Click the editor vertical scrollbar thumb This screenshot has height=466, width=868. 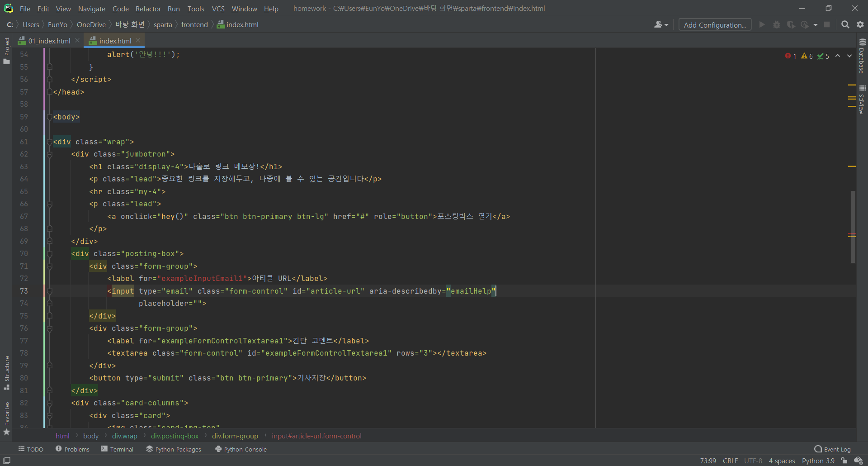[x=853, y=227]
